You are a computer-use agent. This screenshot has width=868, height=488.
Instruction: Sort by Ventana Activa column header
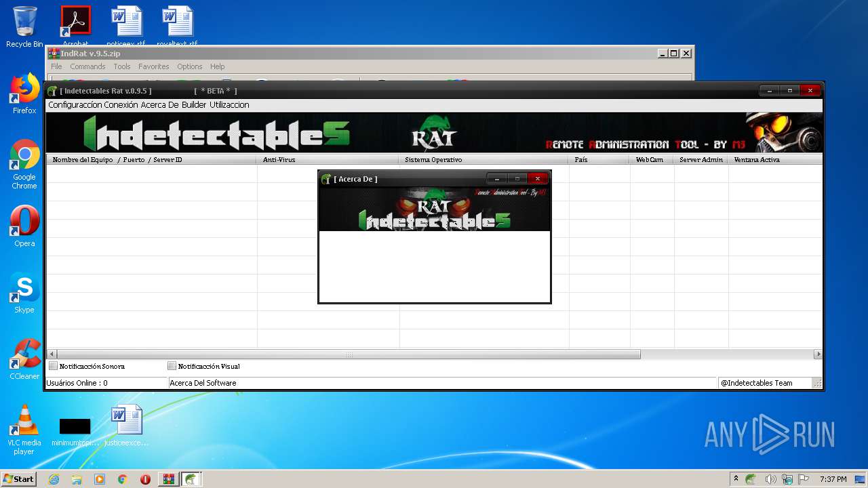775,160
